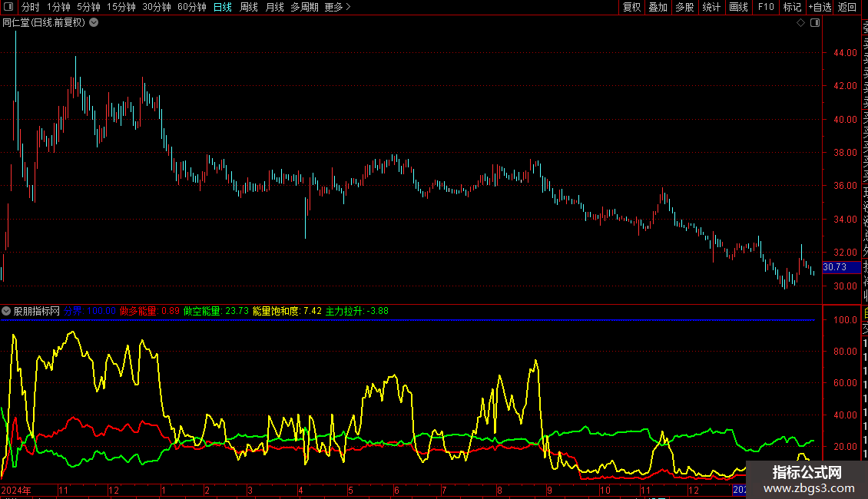Select the 周线 weekly period

[249, 7]
